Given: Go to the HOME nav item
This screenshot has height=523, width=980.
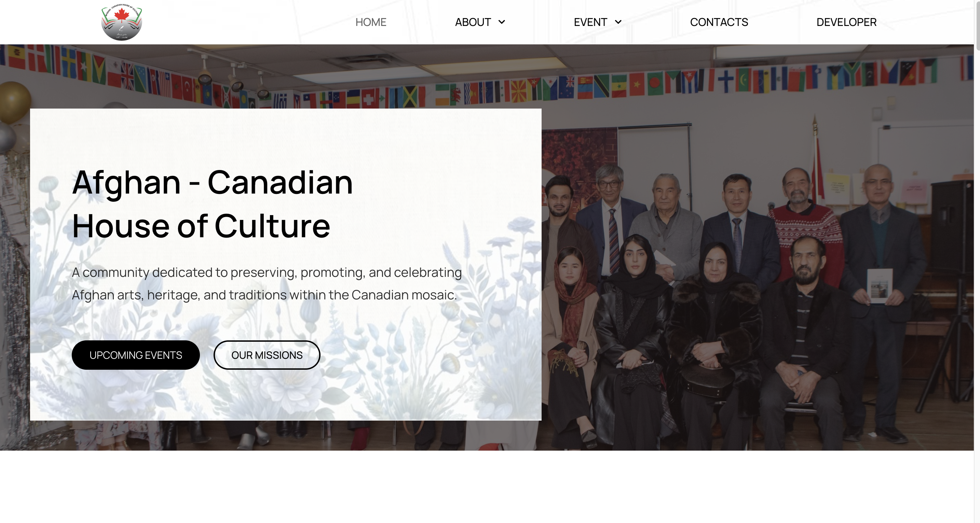Looking at the screenshot, I should (370, 22).
